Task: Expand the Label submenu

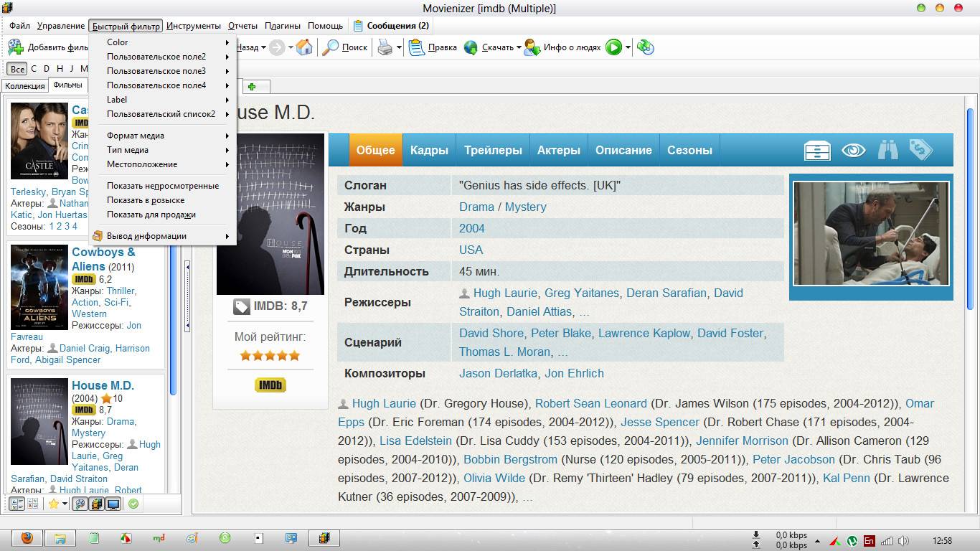Action: (x=163, y=100)
